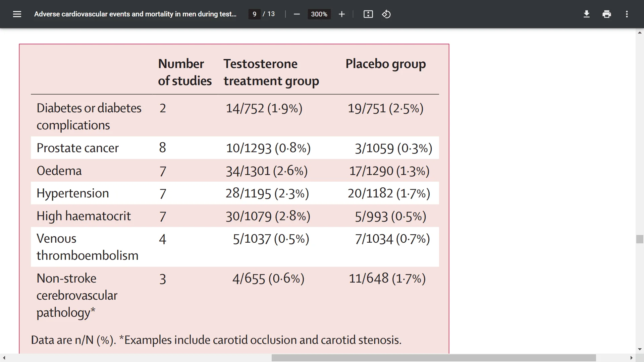The width and height of the screenshot is (644, 362).
Task: Click the 'Placebo group' column header
Action: [386, 64]
